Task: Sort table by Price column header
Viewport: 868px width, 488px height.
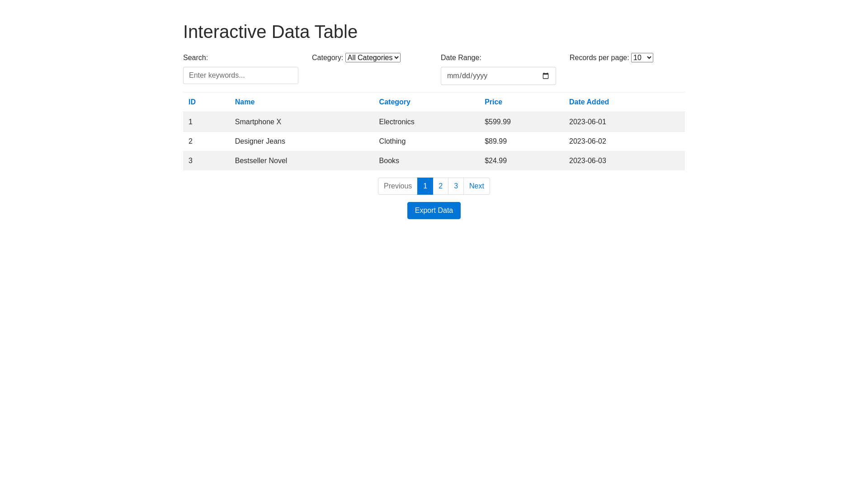Action: pyautogui.click(x=493, y=102)
